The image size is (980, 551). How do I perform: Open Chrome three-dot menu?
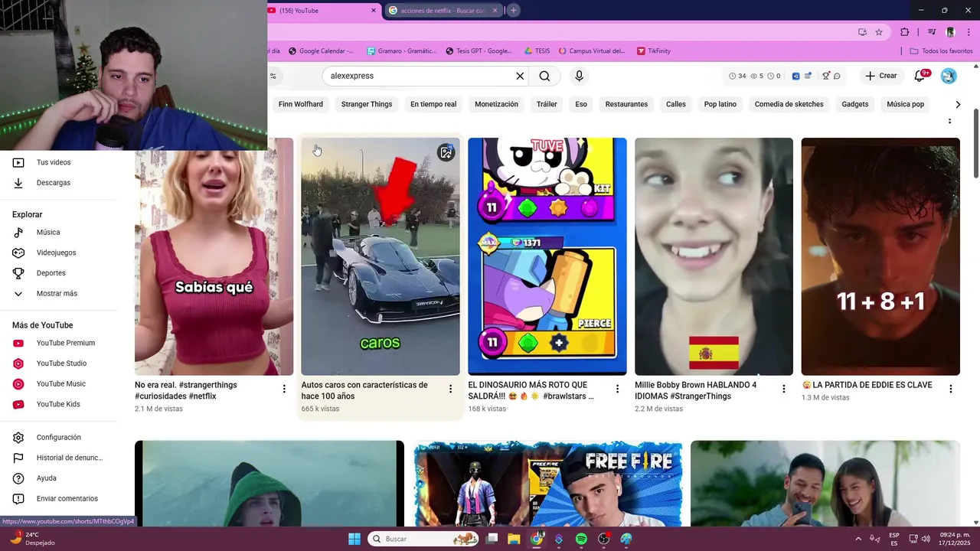969,32
